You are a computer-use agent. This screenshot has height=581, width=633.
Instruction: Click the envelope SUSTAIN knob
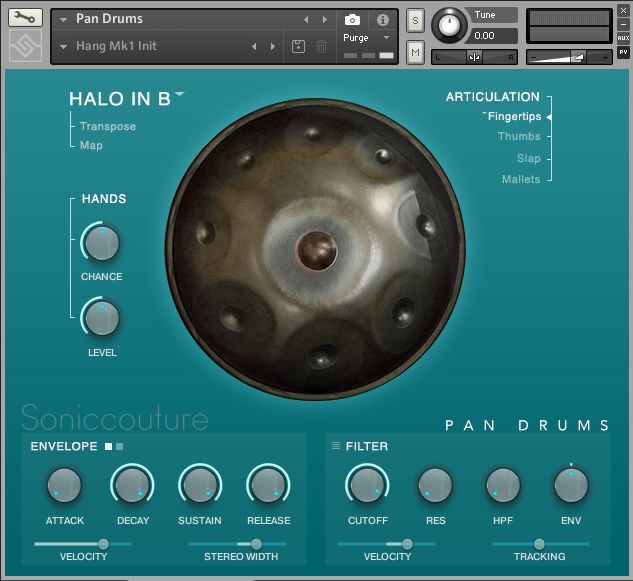(x=200, y=485)
